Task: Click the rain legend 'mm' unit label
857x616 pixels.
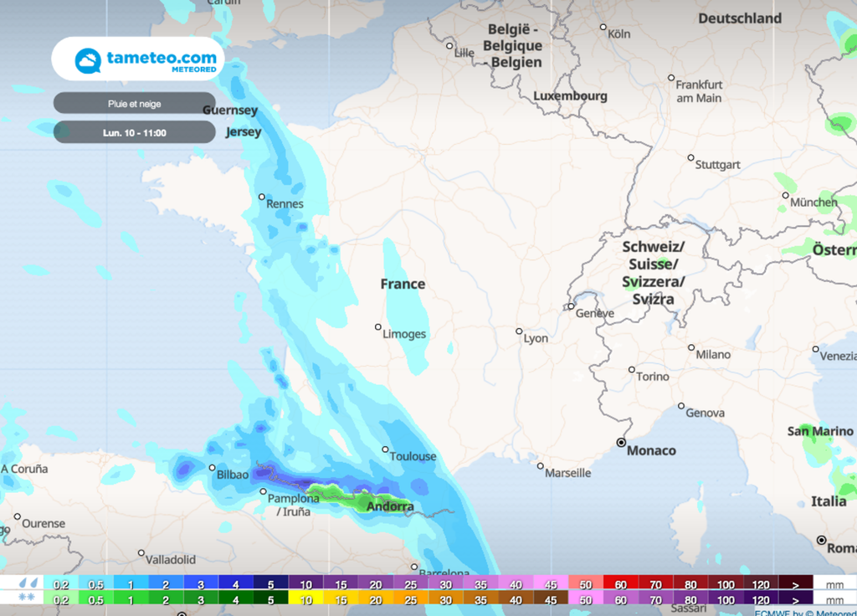Action: coord(834,583)
